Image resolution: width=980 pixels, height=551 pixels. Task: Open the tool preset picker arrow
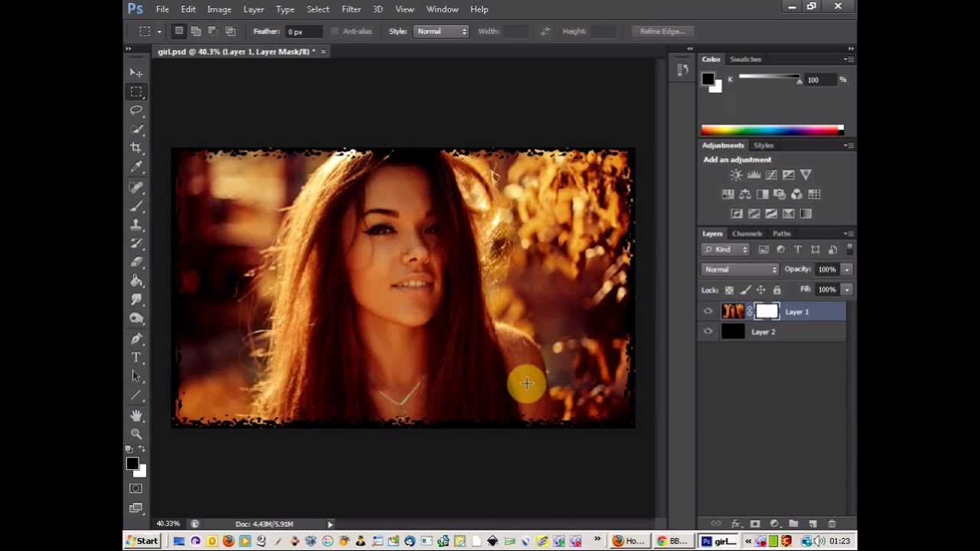point(159,31)
